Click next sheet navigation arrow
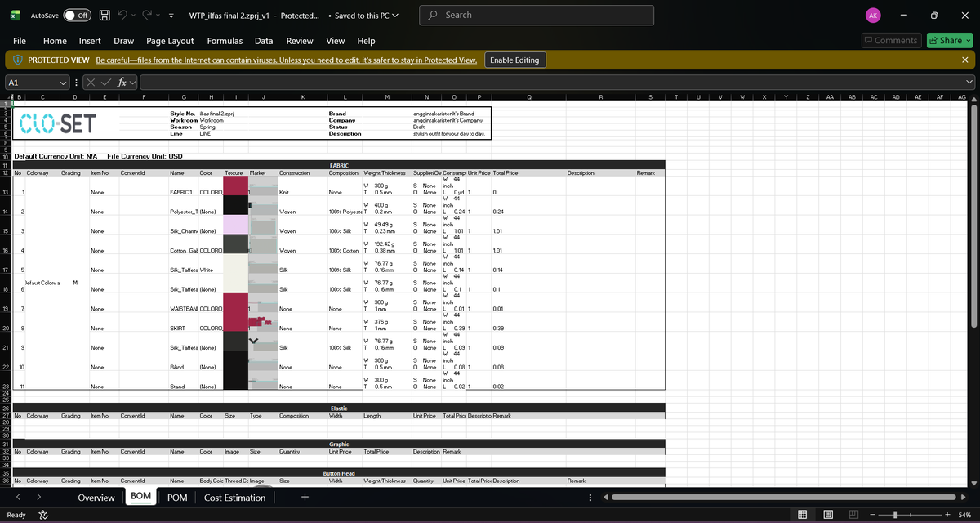Image resolution: width=980 pixels, height=523 pixels. coord(39,497)
